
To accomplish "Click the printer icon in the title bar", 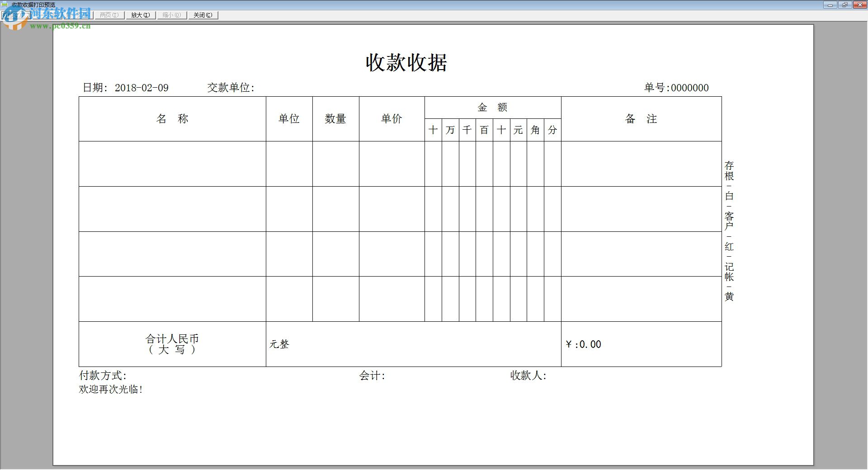I will (4, 4).
